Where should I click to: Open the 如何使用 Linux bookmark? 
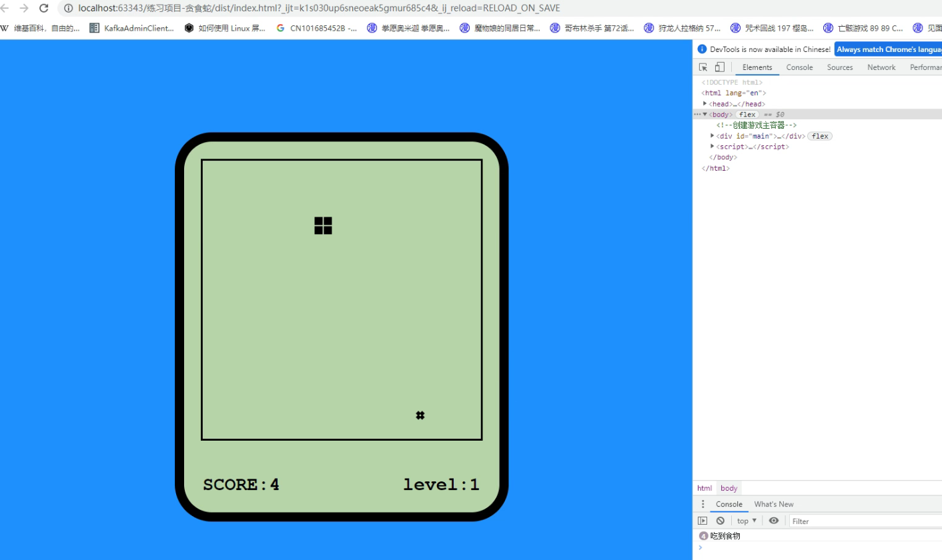[x=225, y=28]
